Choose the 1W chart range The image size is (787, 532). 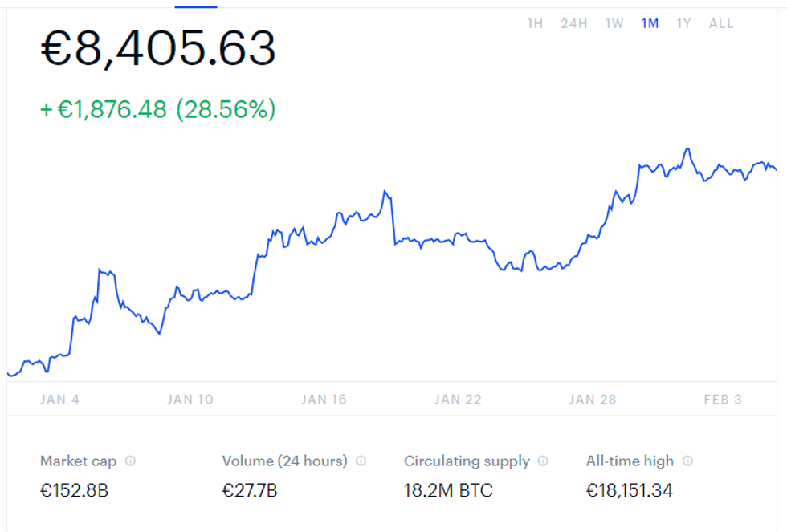coord(614,23)
